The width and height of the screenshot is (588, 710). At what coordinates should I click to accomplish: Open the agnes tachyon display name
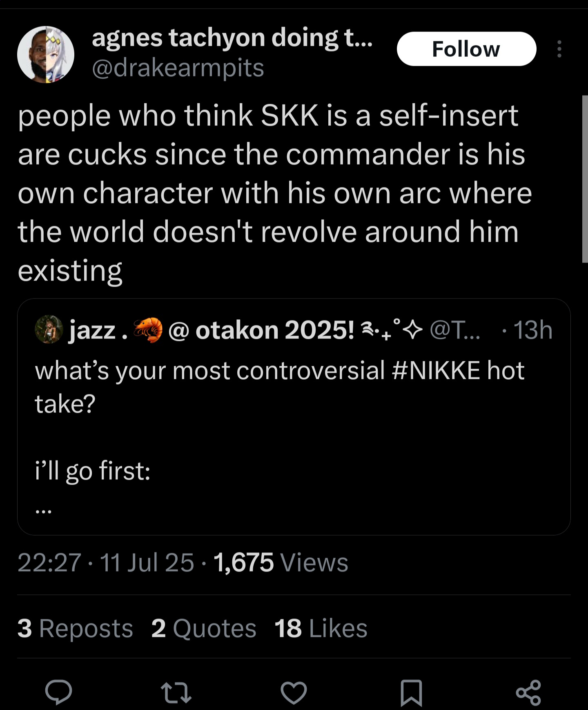pos(232,38)
